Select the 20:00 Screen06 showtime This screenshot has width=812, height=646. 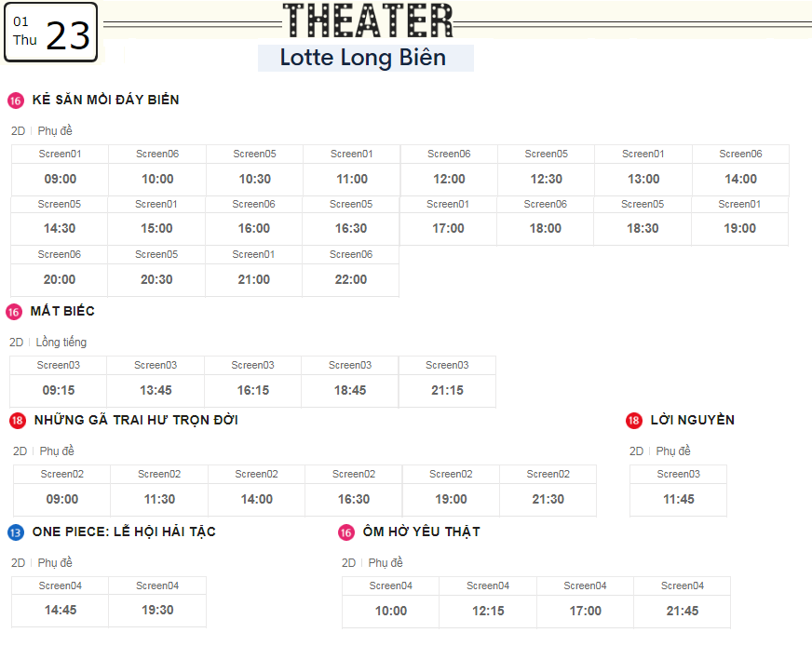pyautogui.click(x=59, y=271)
